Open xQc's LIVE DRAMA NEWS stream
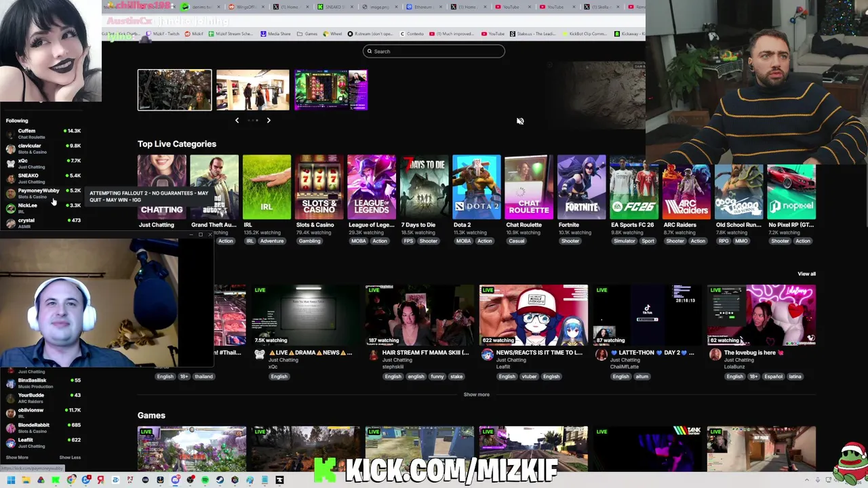This screenshot has width=868, height=488. pyautogui.click(x=305, y=315)
